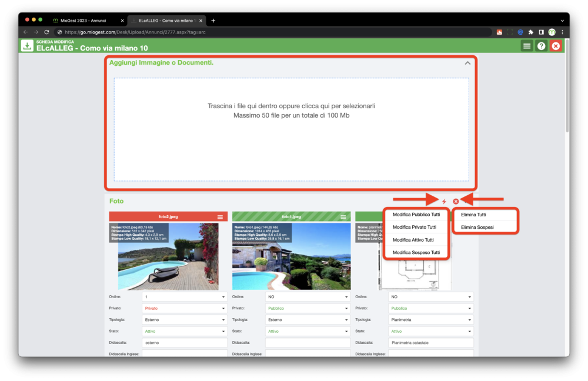The width and height of the screenshot is (588, 381).
Task: Click the Didascalia field with Planimetria catastale
Action: coord(430,343)
